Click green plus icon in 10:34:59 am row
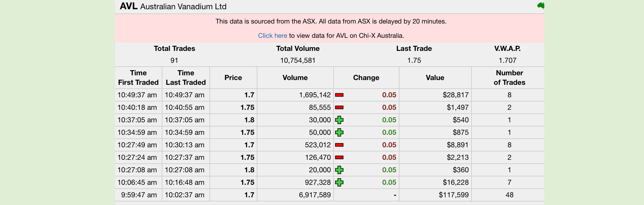 click(339, 132)
